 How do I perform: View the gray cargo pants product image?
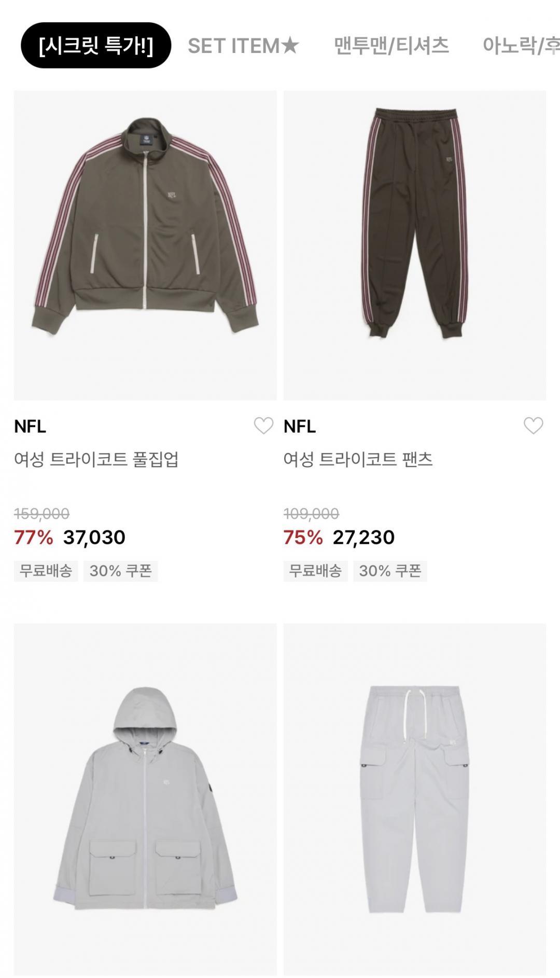pyautogui.click(x=415, y=799)
